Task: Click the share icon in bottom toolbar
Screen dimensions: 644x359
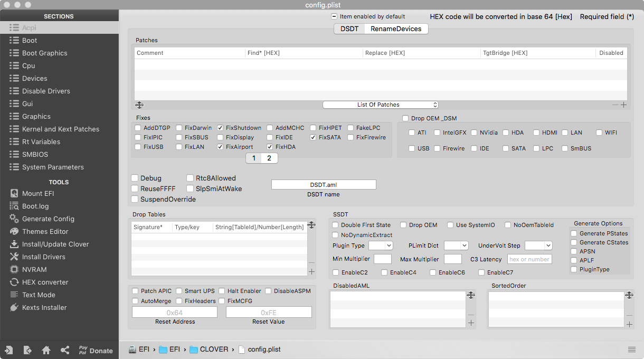Action: (x=65, y=350)
